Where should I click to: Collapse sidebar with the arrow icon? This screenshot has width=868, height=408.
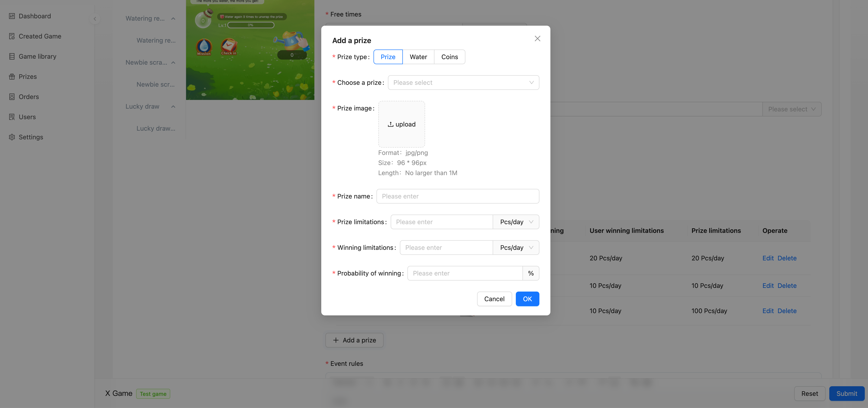coord(95,19)
